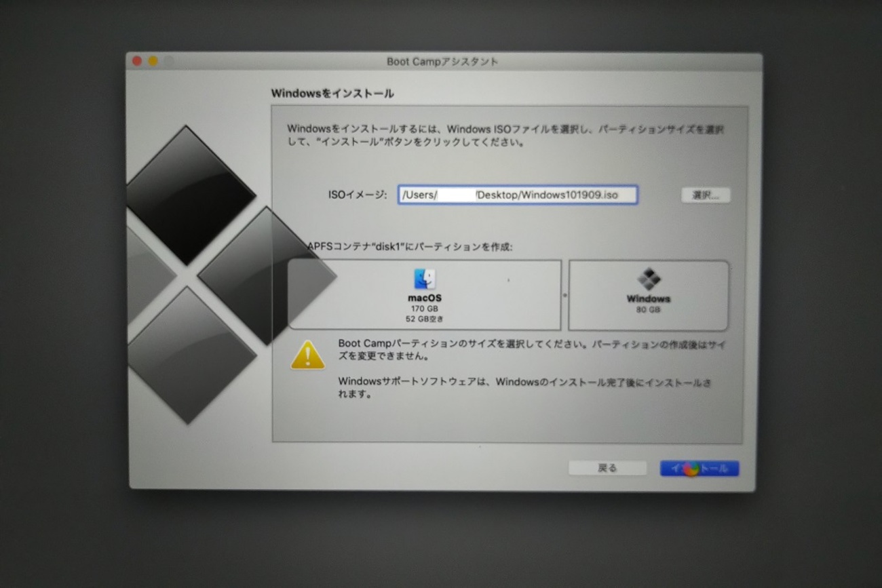Click the '170 GB' macOS size text
This screenshot has width=882, height=588.
pyautogui.click(x=425, y=309)
